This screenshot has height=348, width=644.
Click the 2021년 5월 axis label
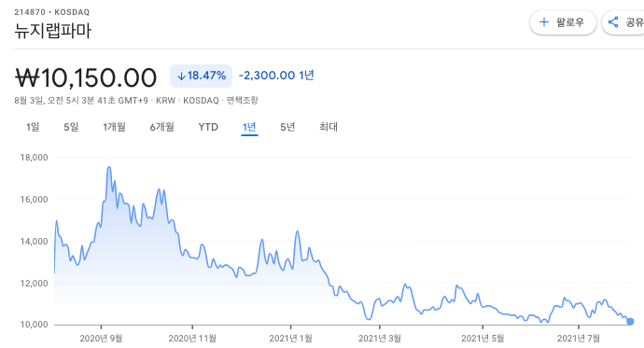[x=483, y=339]
